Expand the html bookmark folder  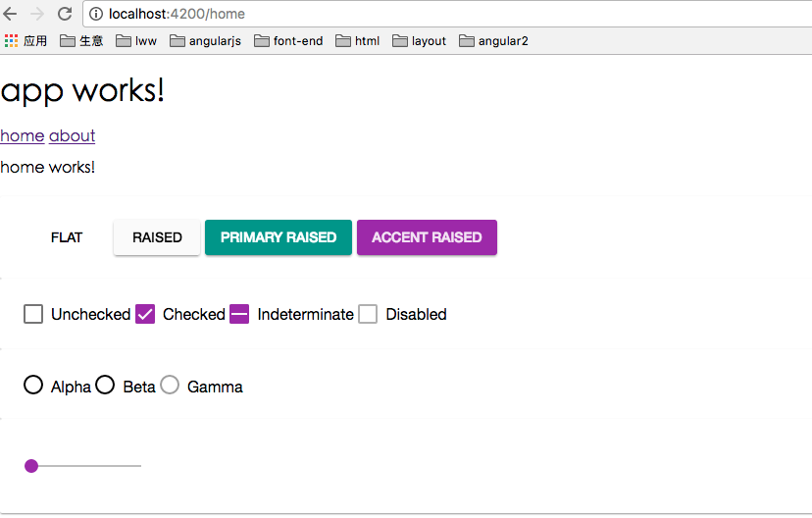pyautogui.click(x=357, y=41)
